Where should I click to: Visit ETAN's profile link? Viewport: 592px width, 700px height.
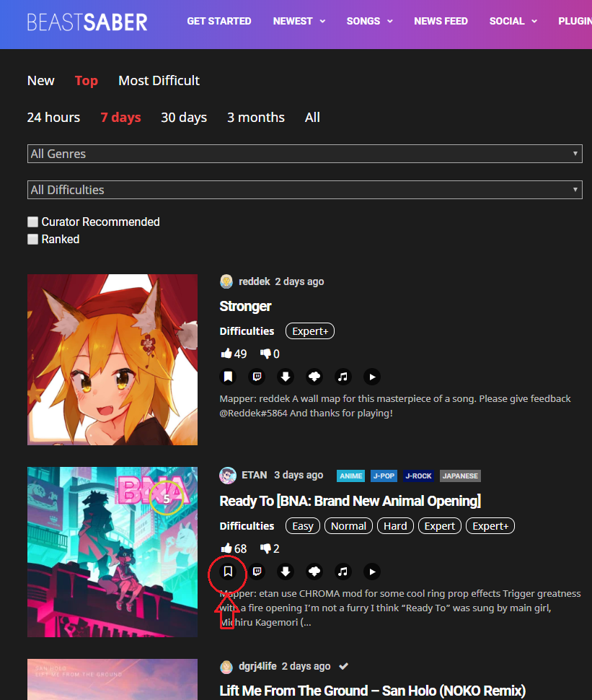(255, 475)
